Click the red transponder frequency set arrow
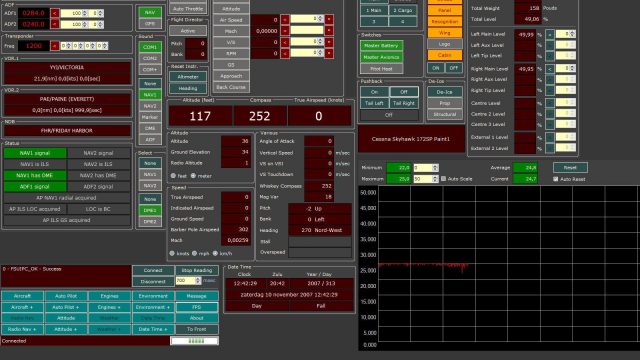 [x=55, y=46]
